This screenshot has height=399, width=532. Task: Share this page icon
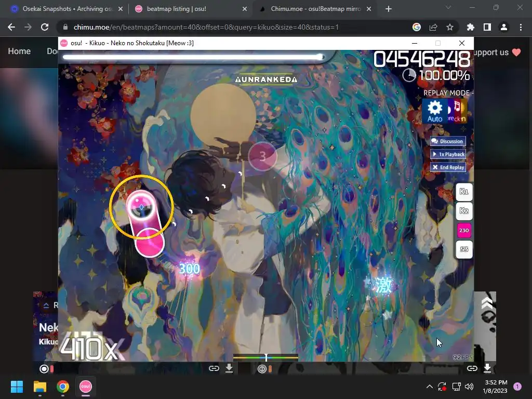[x=433, y=27]
